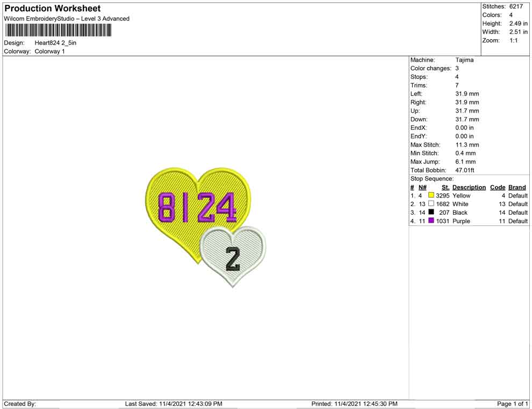Click the 'Created By:' footer label
532x409 pixels.
[x=20, y=404]
